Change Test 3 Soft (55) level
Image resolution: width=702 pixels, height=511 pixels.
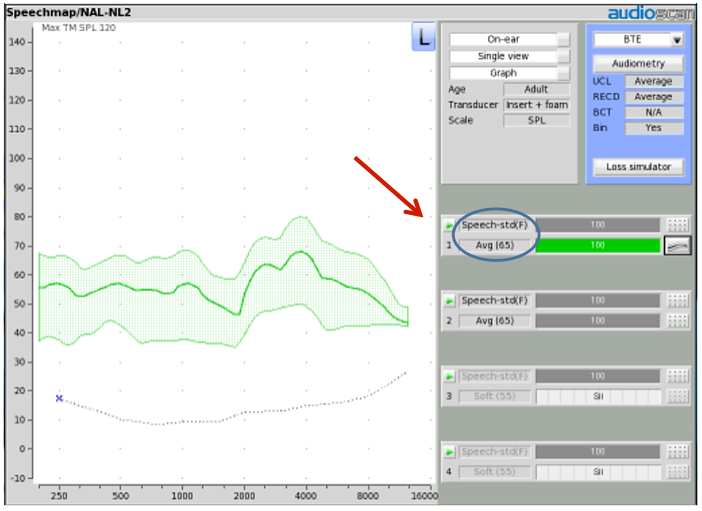coord(494,396)
